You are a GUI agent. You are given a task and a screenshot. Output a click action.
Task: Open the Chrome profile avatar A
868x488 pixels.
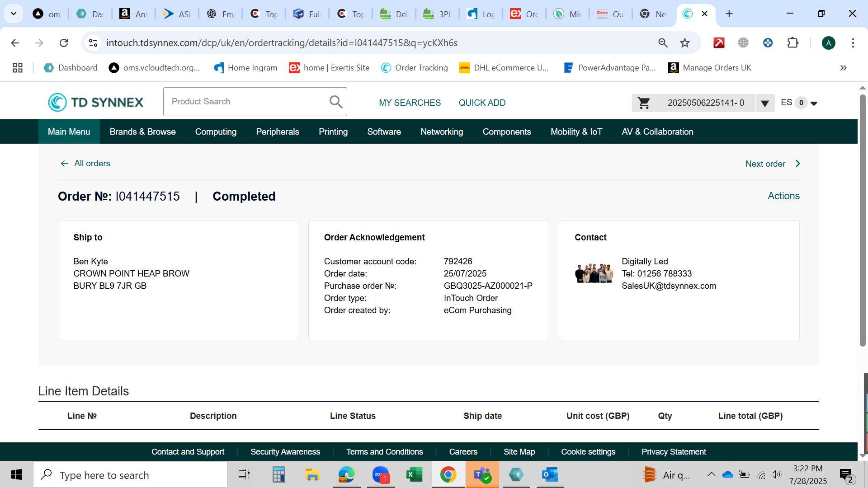click(828, 43)
